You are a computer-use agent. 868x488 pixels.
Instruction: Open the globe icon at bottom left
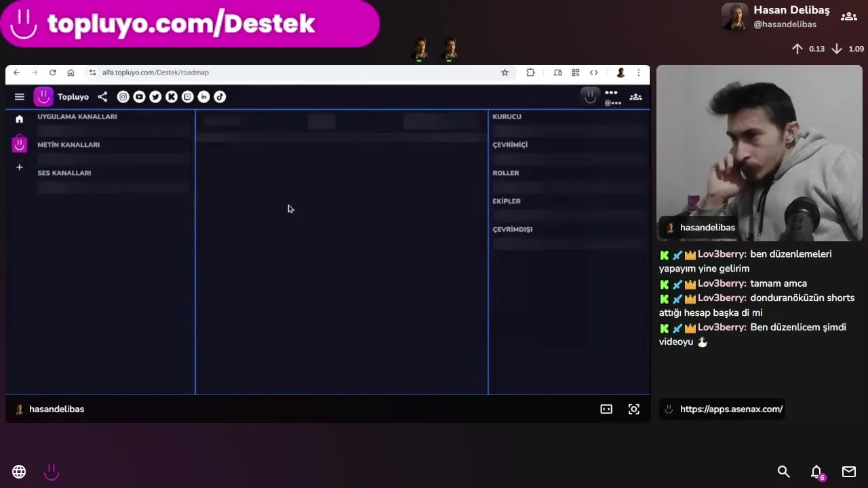(19, 472)
